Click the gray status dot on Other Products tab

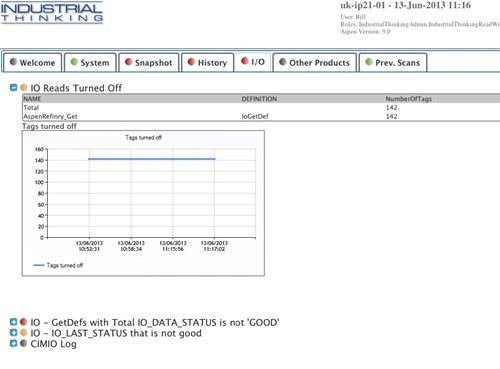283,62
